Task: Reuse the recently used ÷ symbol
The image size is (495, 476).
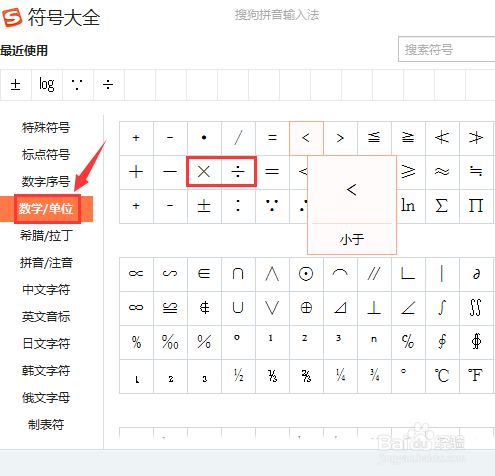Action: 109,85
